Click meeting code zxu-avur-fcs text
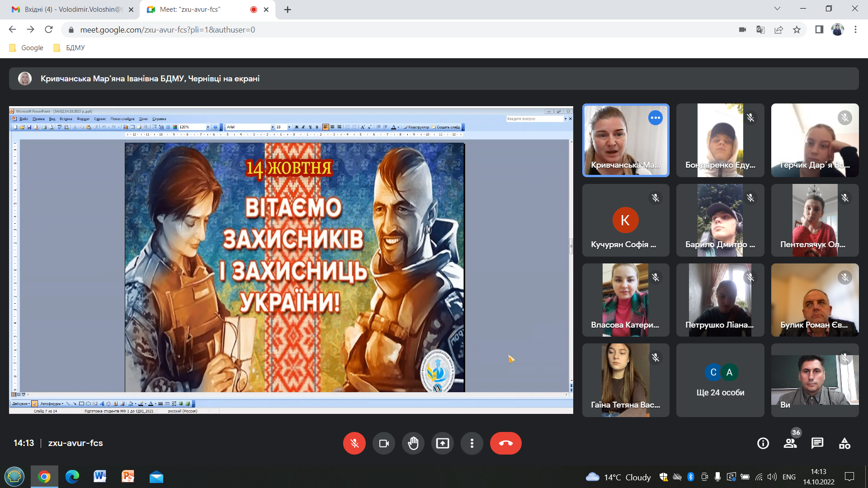This screenshot has height=488, width=868. click(75, 443)
